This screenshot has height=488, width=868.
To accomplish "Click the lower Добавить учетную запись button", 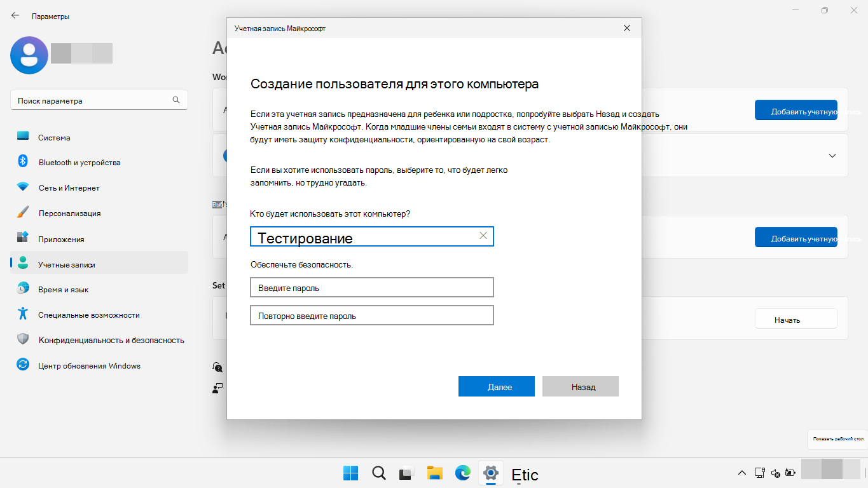I will click(796, 238).
